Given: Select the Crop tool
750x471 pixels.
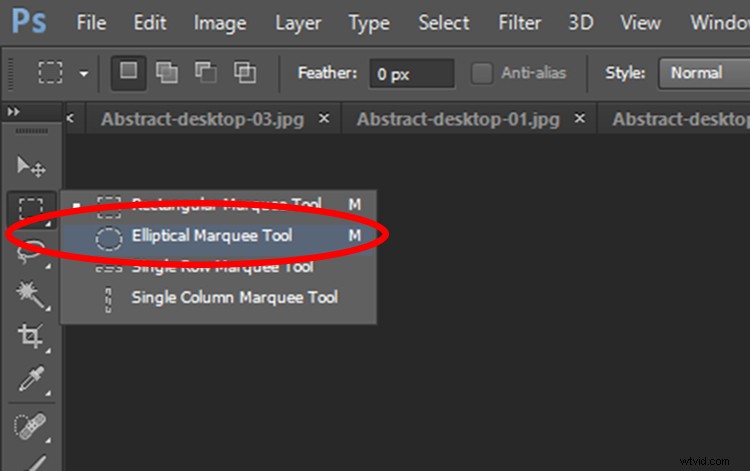Looking at the screenshot, I should (x=30, y=337).
